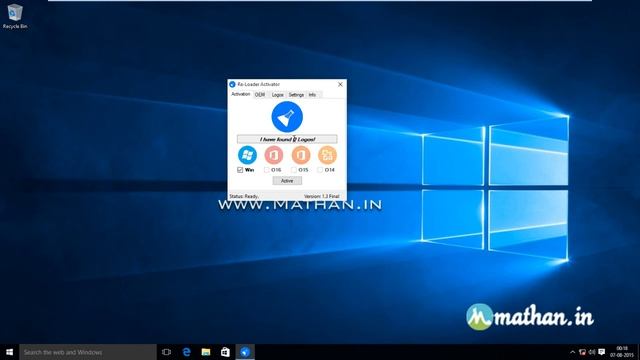Click the 'Search the web and Windows' box

point(88,352)
